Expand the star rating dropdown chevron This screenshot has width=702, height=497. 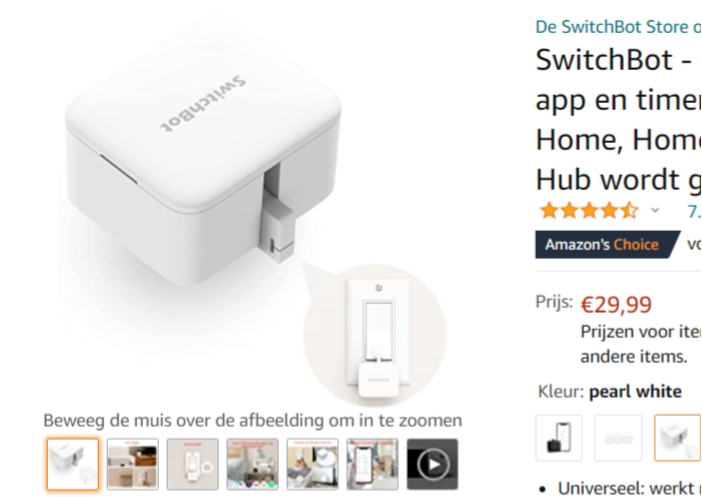tap(655, 210)
